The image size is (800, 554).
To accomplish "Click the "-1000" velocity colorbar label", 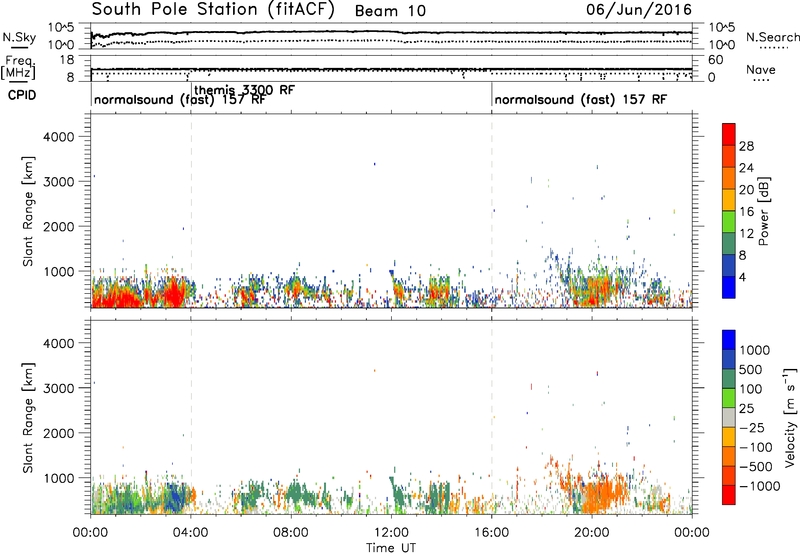I will [x=759, y=486].
